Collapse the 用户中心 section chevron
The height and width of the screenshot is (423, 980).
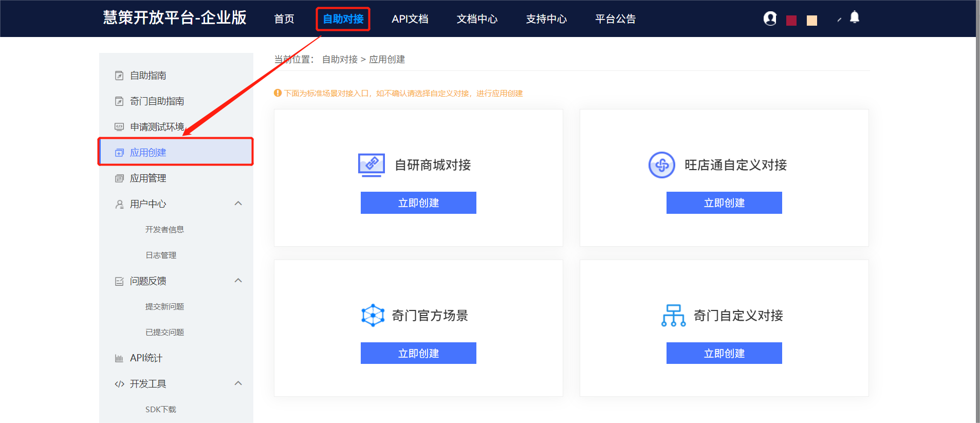[x=238, y=204]
